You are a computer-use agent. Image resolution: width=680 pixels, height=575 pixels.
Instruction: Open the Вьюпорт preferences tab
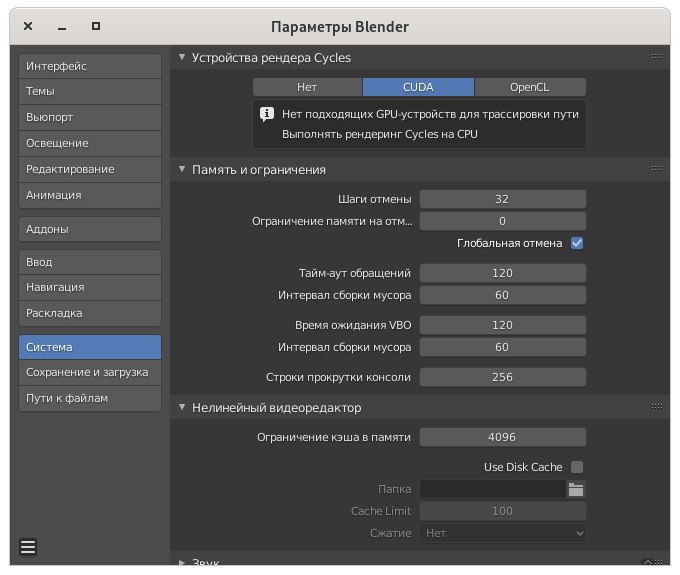pos(90,118)
